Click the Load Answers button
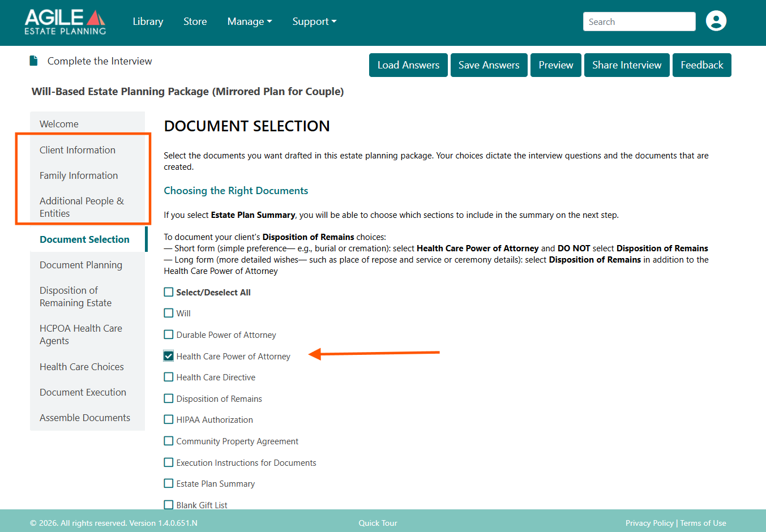This screenshot has width=766, height=532. click(408, 65)
